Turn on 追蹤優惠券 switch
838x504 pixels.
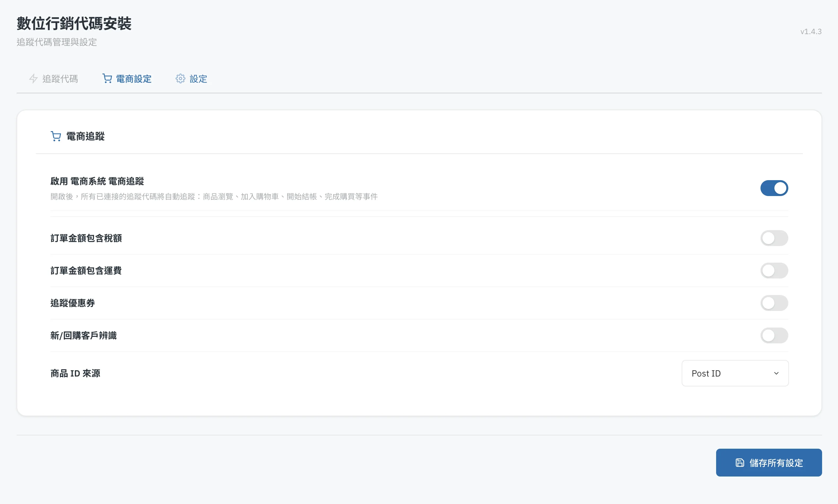click(x=774, y=303)
